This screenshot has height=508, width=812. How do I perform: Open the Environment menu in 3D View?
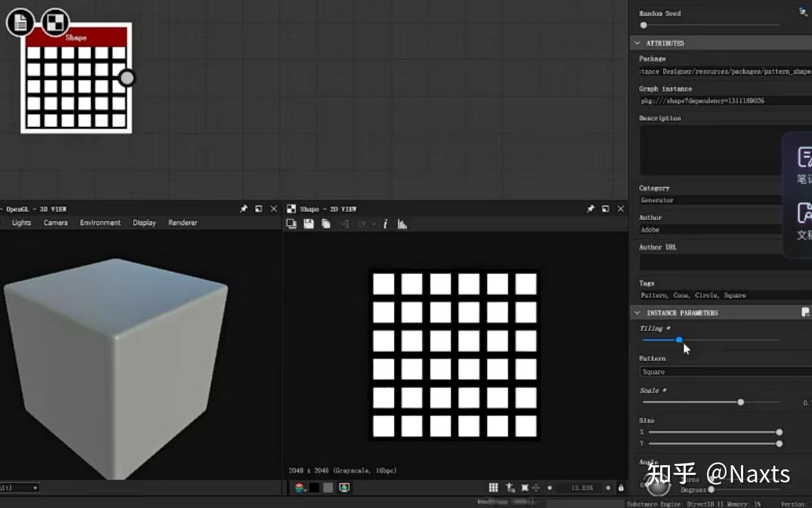(100, 223)
